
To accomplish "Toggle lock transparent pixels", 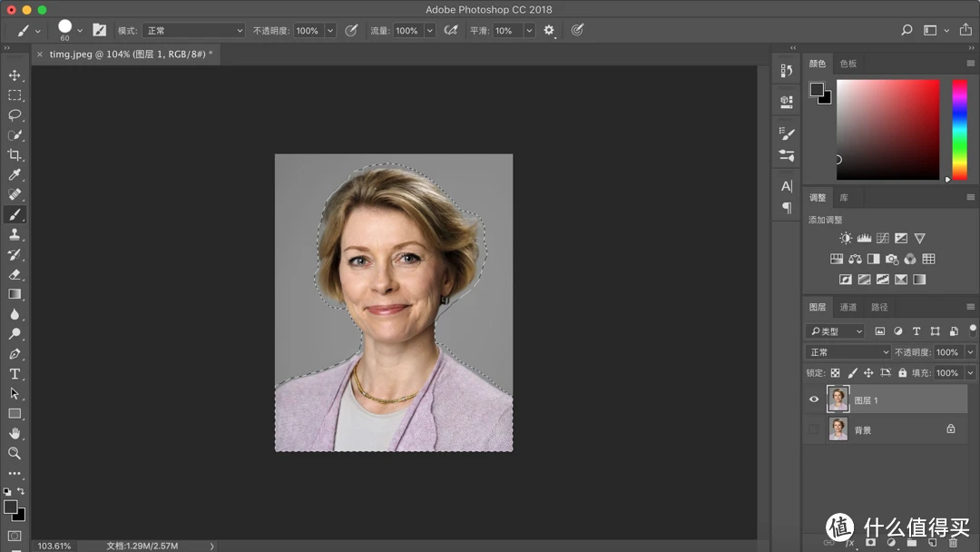I will coord(835,372).
